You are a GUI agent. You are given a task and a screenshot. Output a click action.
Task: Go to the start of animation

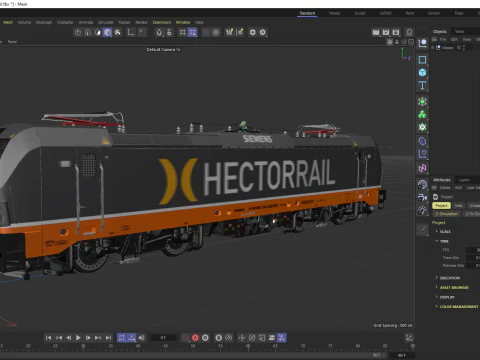pyautogui.click(x=49, y=338)
